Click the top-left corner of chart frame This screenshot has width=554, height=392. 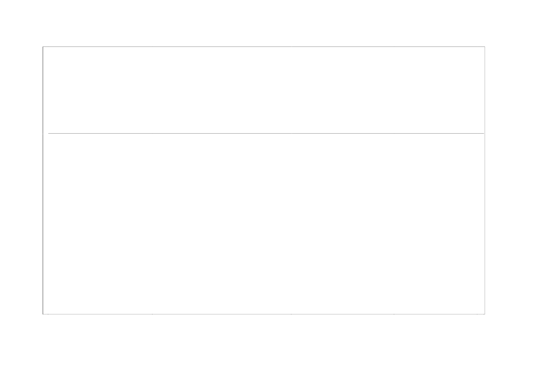(x=43, y=46)
